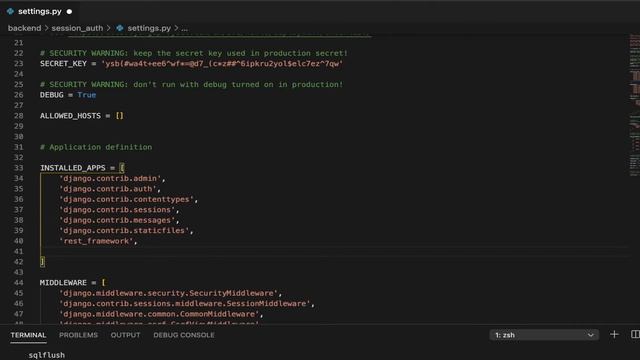This screenshot has height=360, width=640.
Task: Click the ALLOWED_HOSTS variable name
Action: tap(70, 116)
